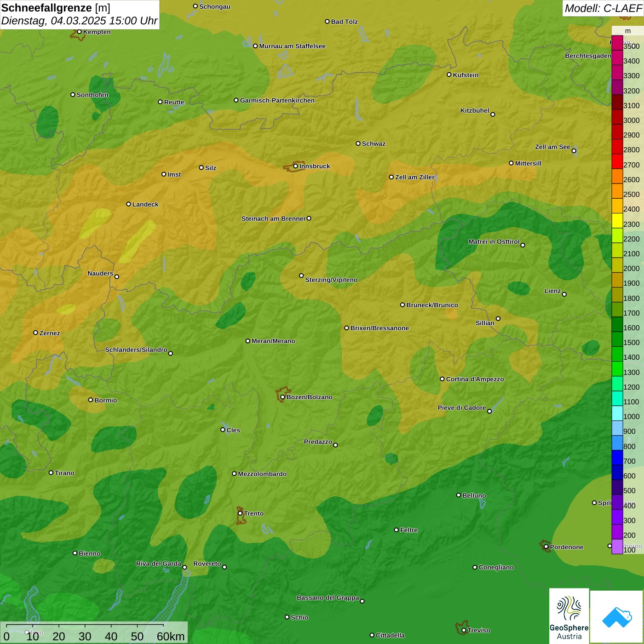Click the Kufstein location dot
Image resolution: width=644 pixels, height=644 pixels.
tap(449, 75)
